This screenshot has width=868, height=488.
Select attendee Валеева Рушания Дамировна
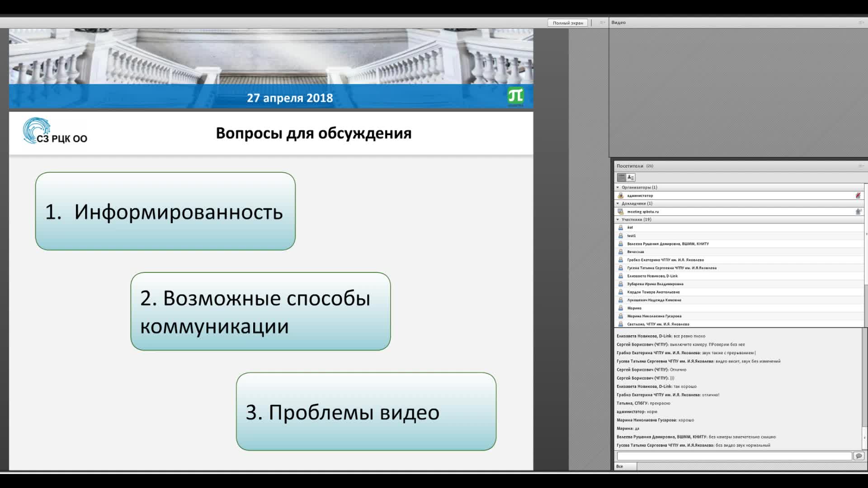pos(740,244)
